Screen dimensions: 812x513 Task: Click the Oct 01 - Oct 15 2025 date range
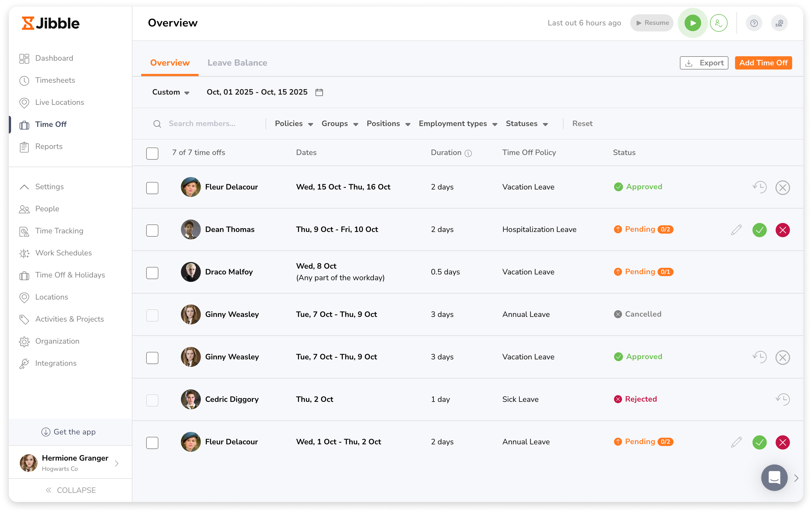coord(257,92)
